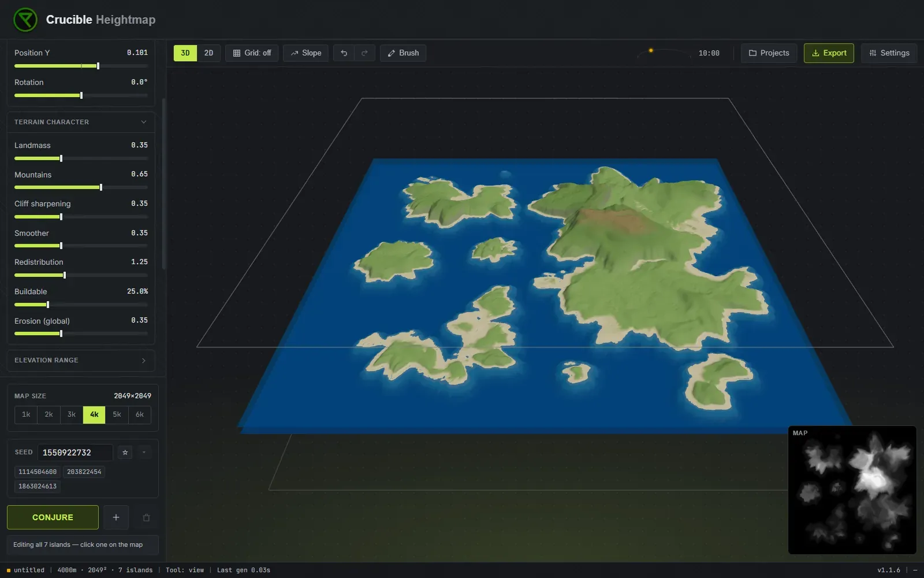Image resolution: width=924 pixels, height=578 pixels.
Task: Adjust the Redistribution slider
Action: [81, 275]
